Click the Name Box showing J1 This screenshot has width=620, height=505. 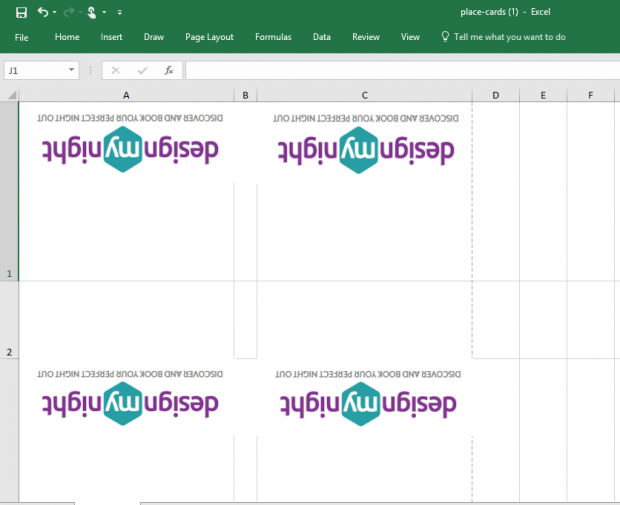[36, 70]
